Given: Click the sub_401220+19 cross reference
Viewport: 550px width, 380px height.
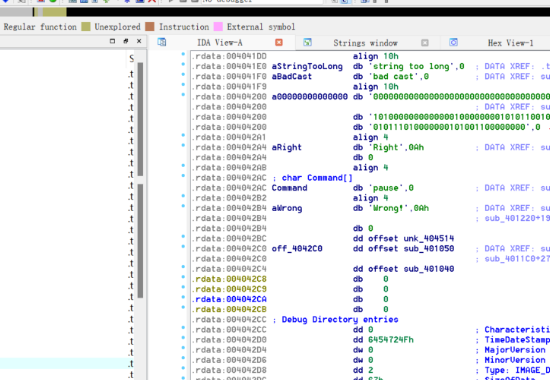Looking at the screenshot, I should click(x=517, y=218).
